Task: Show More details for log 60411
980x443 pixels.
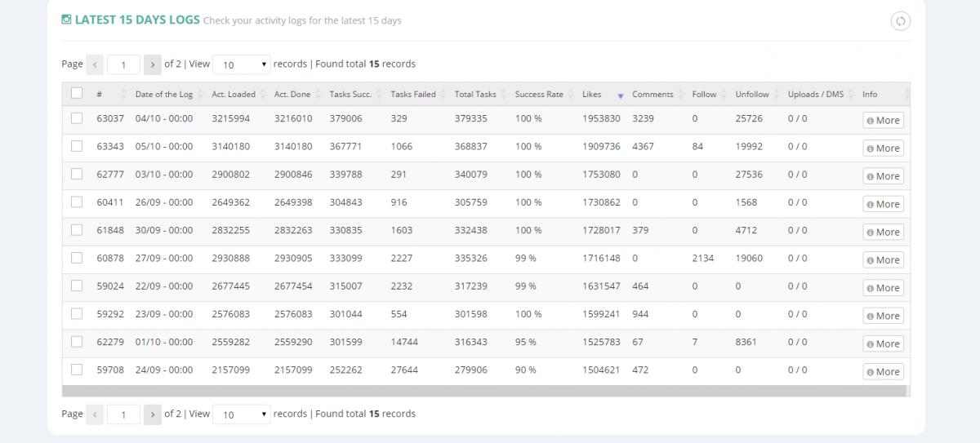Action: coord(883,204)
